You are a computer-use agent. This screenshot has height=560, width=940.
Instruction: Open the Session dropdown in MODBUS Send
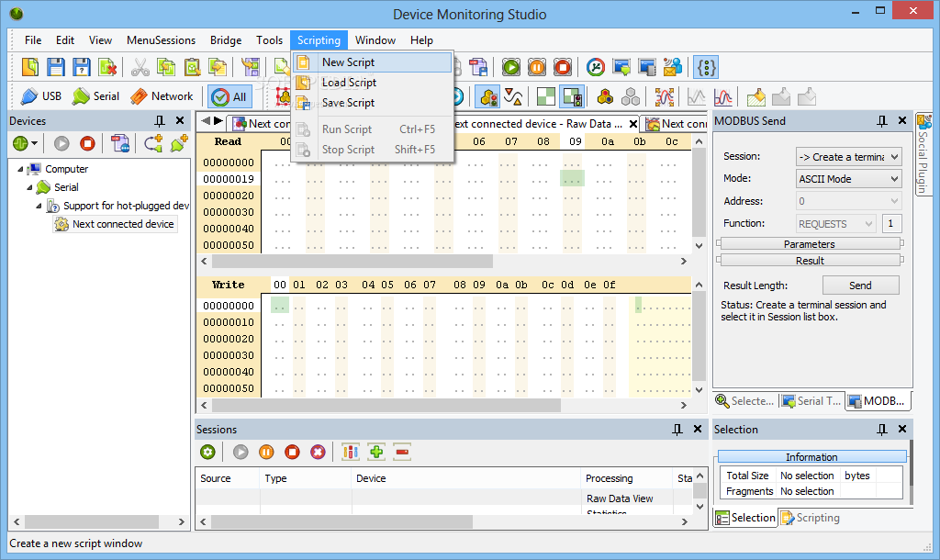[x=848, y=156]
